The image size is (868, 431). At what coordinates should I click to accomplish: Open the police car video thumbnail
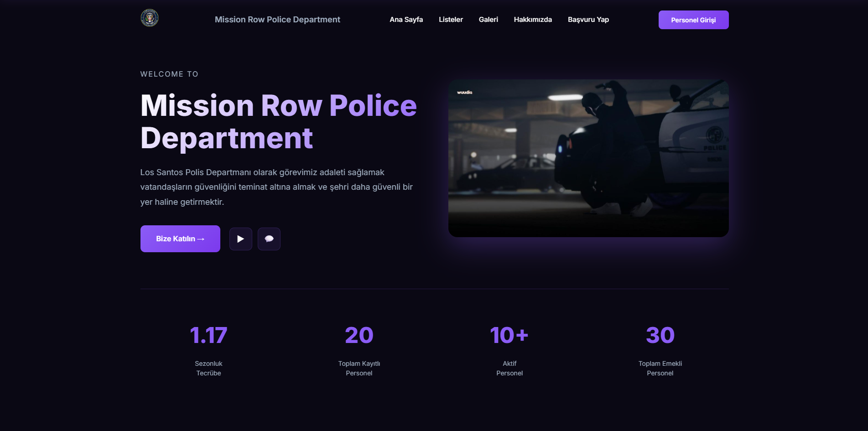(588, 157)
